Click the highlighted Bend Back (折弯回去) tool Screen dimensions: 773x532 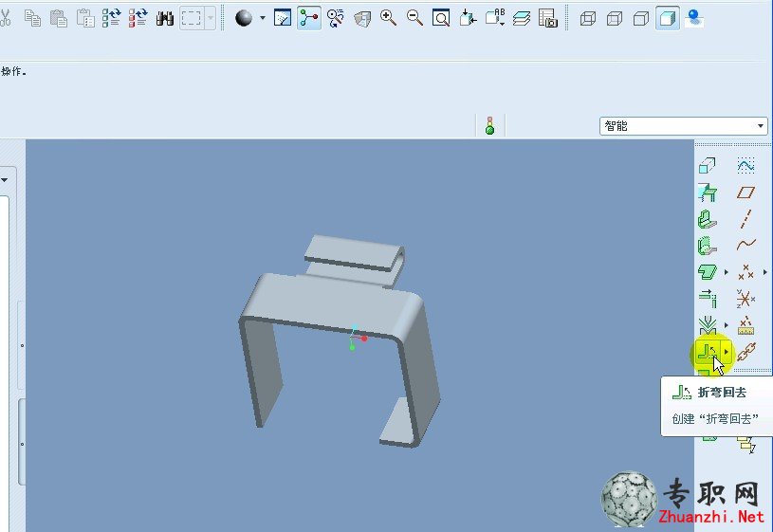[x=708, y=352]
